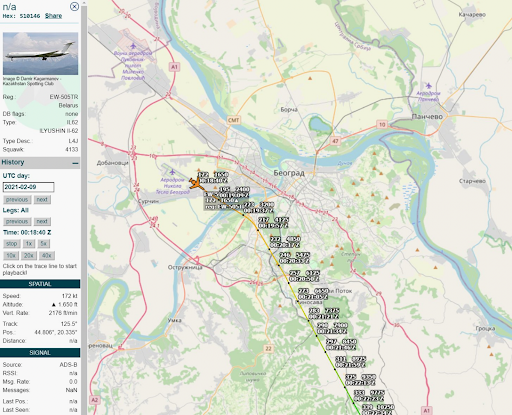512x415 pixels.
Task: Go to previous UTC day
Action: tap(17, 200)
